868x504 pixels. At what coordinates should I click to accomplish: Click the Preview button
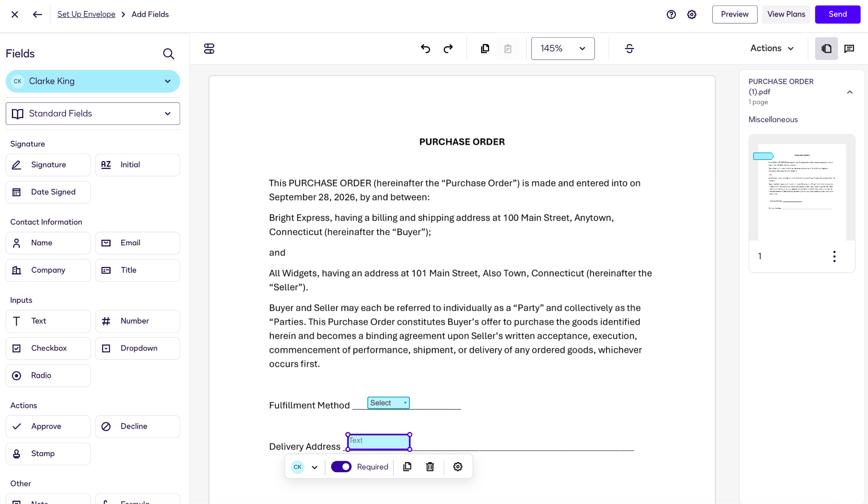click(x=734, y=14)
